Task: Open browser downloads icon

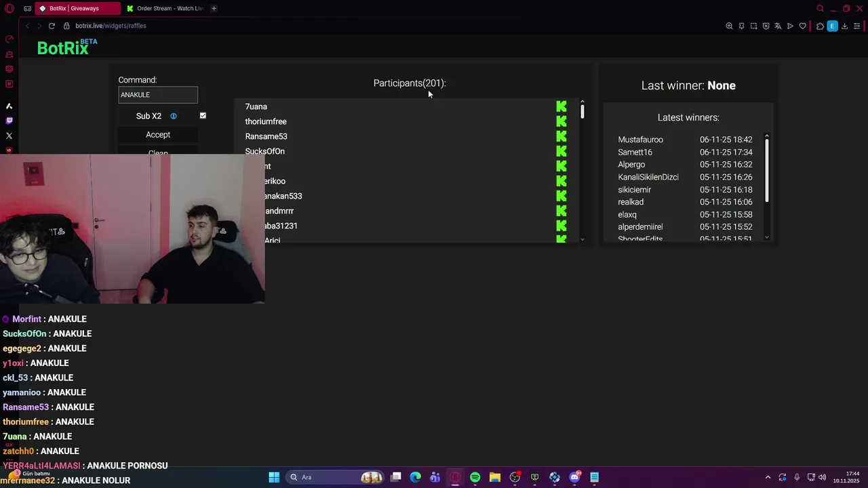Action: 844,26
